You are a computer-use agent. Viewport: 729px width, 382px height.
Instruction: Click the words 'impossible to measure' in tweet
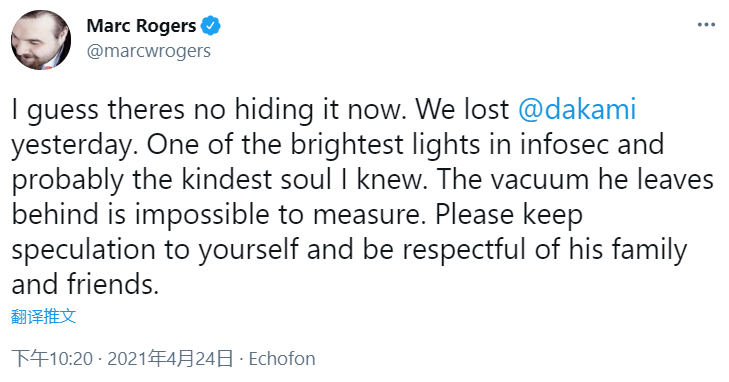279,215
